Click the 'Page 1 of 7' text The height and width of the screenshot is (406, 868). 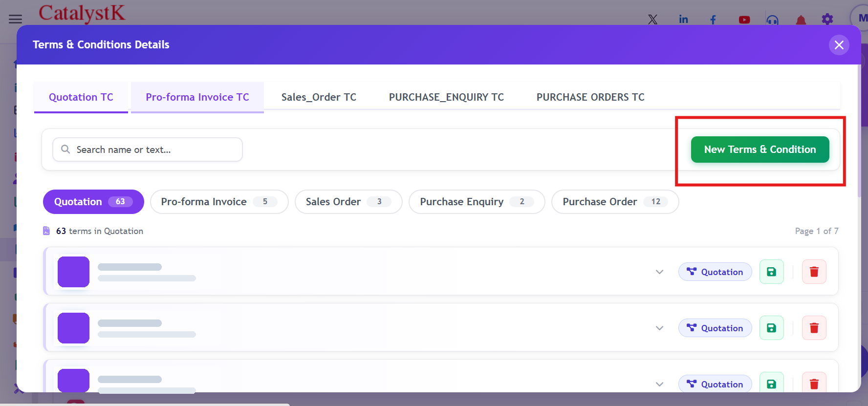(817, 231)
